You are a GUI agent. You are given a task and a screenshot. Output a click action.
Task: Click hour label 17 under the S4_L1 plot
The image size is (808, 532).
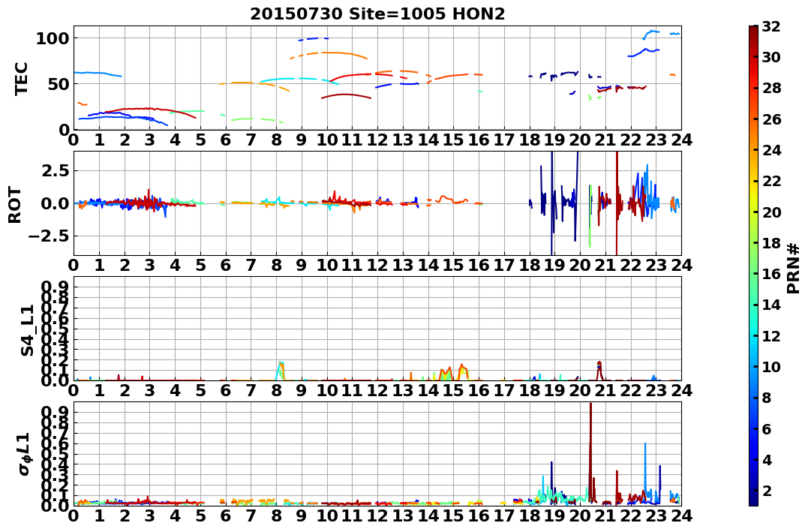click(x=504, y=390)
